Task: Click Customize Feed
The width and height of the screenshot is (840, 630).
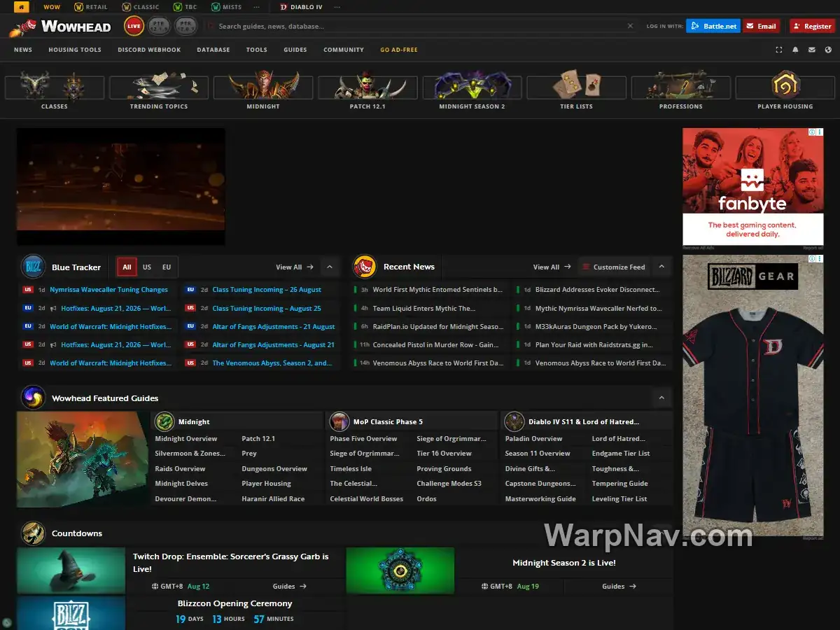Action: point(613,267)
